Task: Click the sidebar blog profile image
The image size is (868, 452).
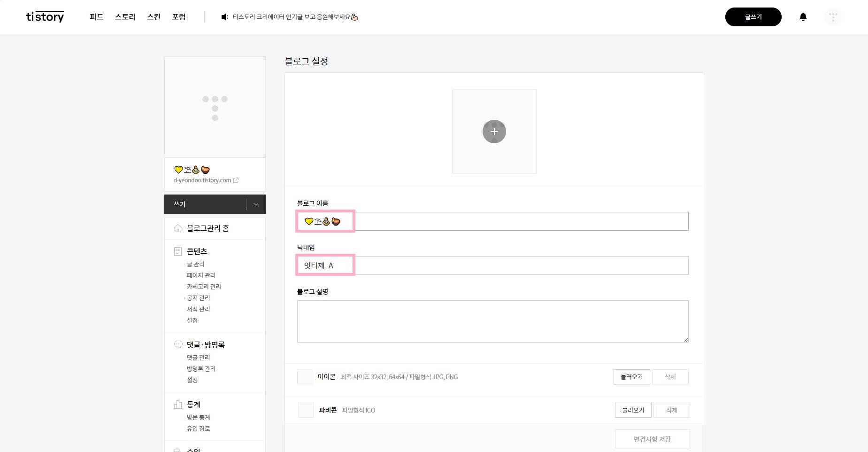Action: click(215, 107)
